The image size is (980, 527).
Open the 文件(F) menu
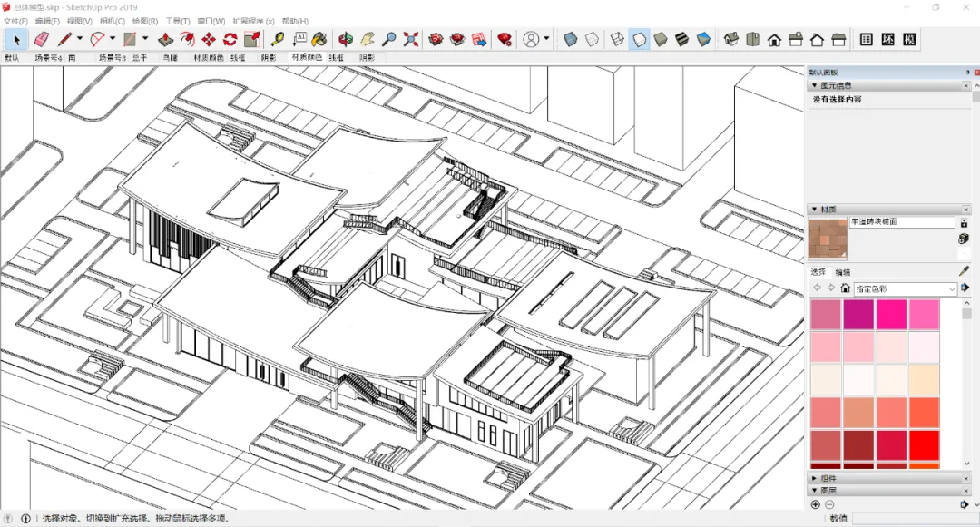(x=15, y=21)
